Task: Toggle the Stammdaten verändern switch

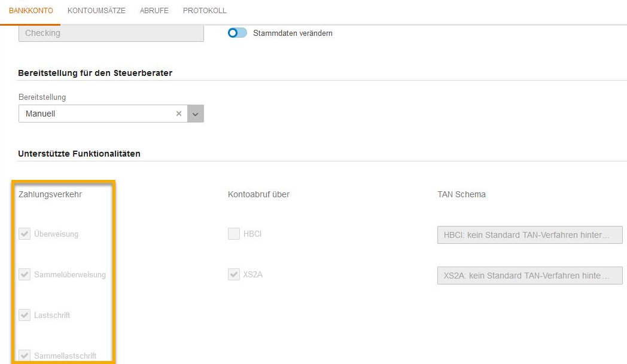Action: (237, 33)
